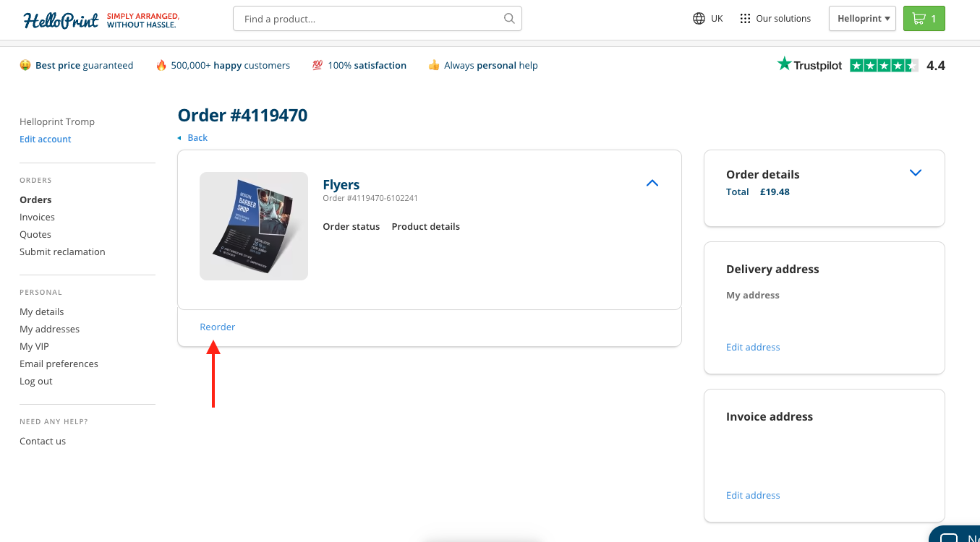This screenshot has width=980, height=542.
Task: Open the Our solutions grid icon
Action: (x=745, y=19)
